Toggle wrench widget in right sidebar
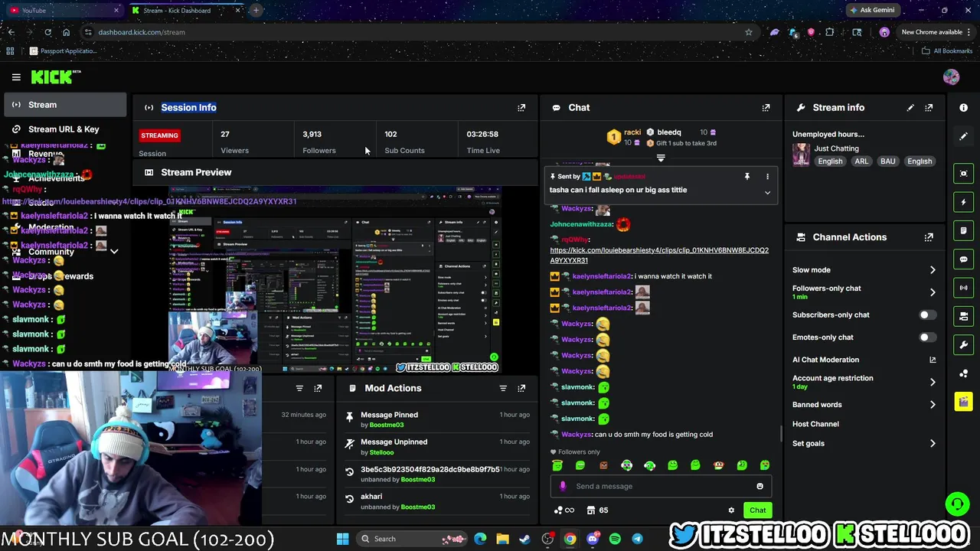This screenshot has width=980, height=551. pyautogui.click(x=964, y=344)
